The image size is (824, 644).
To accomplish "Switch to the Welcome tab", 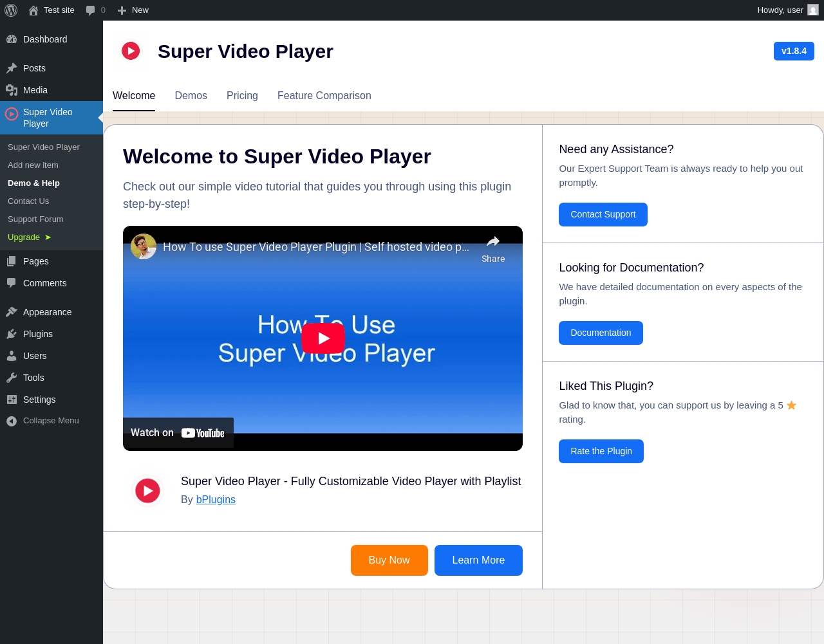I will tap(134, 96).
